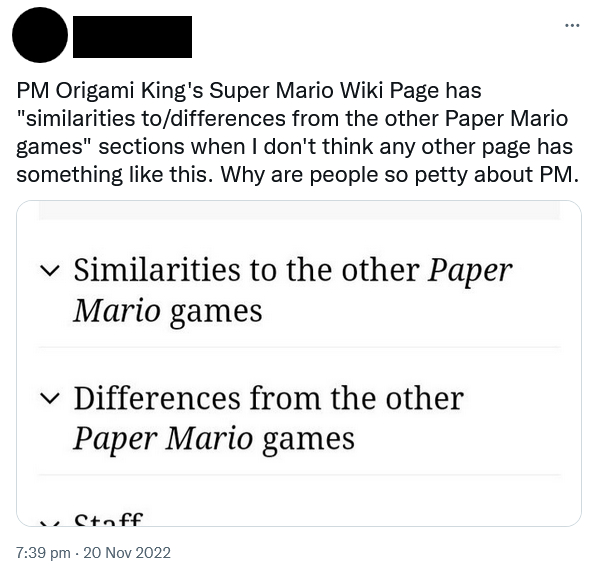The image size is (598, 575).
Task: Collapse the Differences section chevron
Action: (50, 398)
